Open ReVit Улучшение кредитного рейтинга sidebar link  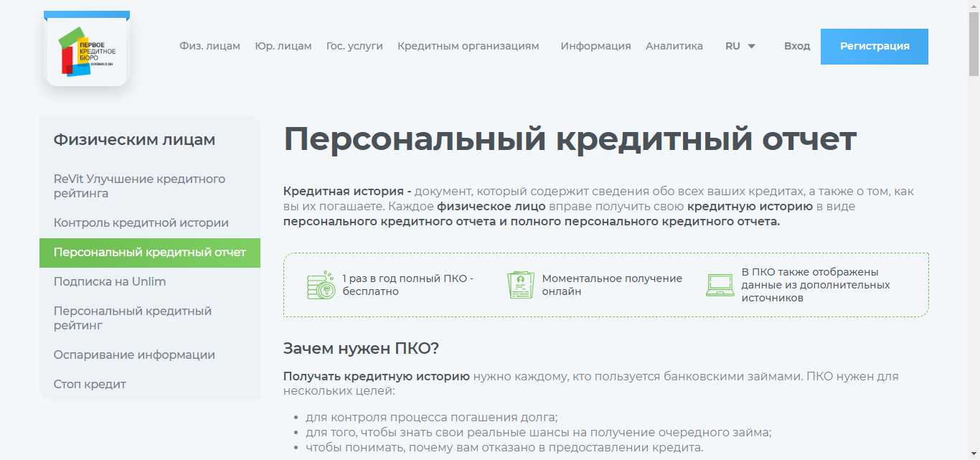coord(150,186)
